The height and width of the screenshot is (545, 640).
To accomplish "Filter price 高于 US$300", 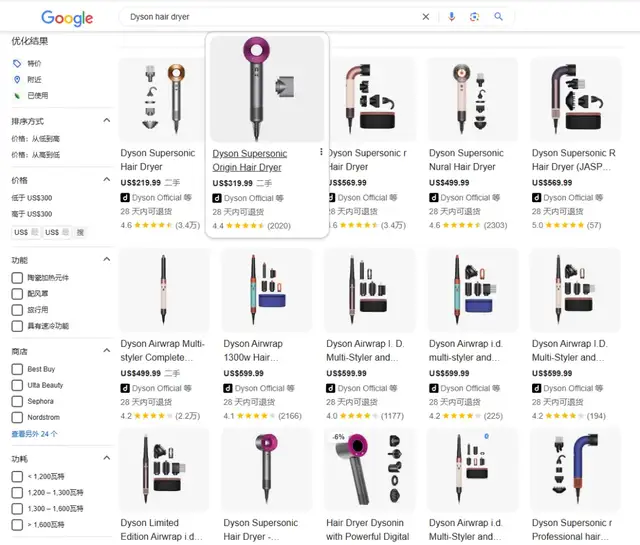I will (x=32, y=214).
